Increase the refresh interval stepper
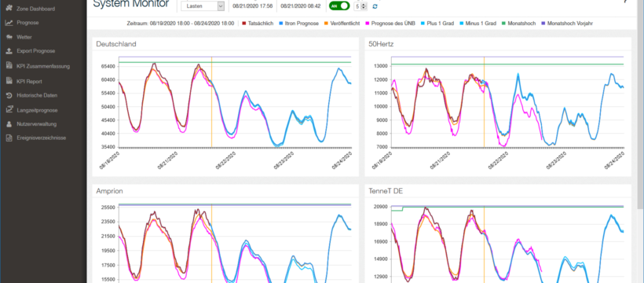Screen dimensions: 644x283 click(x=364, y=5)
